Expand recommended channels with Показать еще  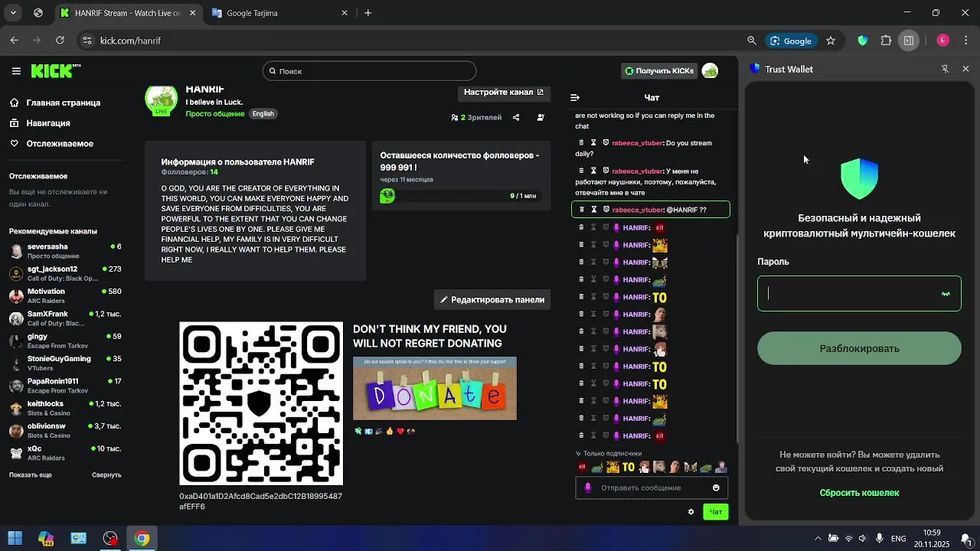pyautogui.click(x=31, y=475)
